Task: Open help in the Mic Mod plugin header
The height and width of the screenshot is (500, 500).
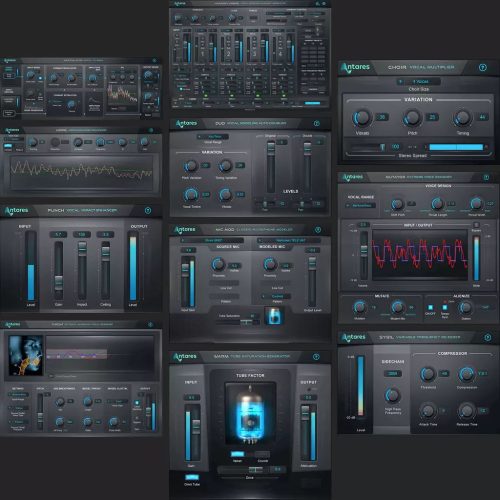Action: point(318,229)
